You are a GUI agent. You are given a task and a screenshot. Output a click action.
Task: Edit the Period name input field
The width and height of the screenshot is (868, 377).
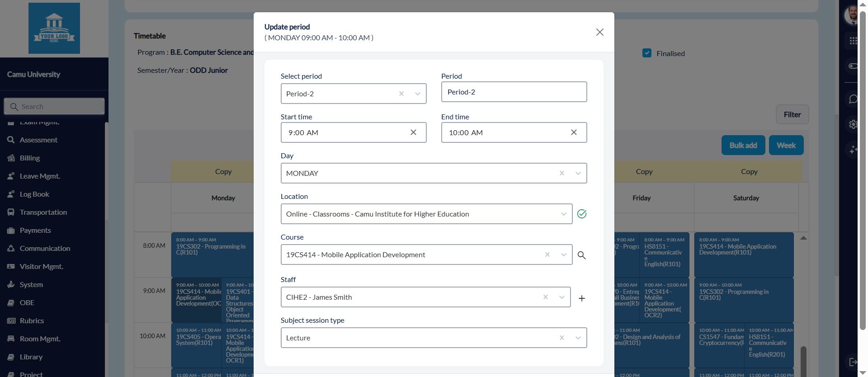(x=514, y=92)
